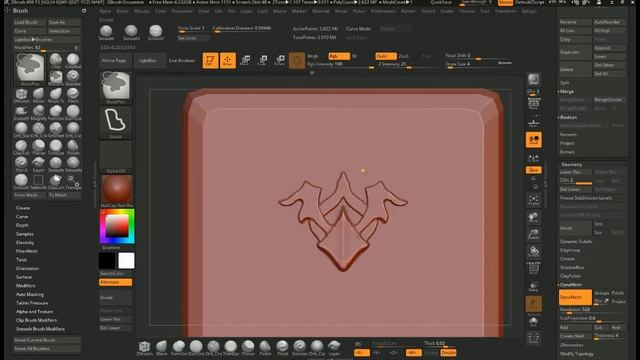Toggle the Local symmetry button in right shelf
Image resolution: width=640 pixels, height=360 pixels.
pyautogui.click(x=533, y=140)
